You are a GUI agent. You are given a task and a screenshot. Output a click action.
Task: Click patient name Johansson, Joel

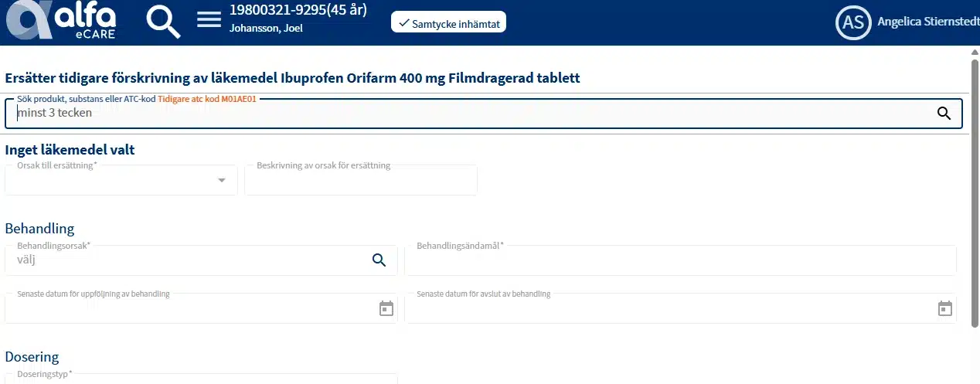266,29
